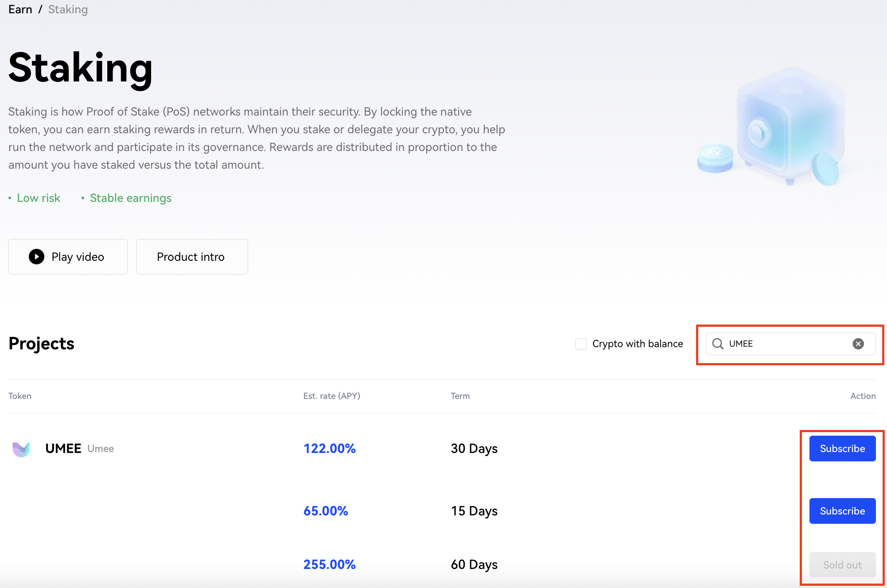
Task: Click the Est. rate (APY) column header
Action: pos(332,396)
